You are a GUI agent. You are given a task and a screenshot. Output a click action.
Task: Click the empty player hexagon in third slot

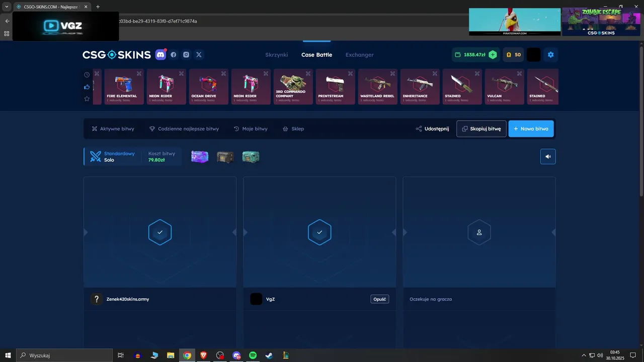(479, 232)
